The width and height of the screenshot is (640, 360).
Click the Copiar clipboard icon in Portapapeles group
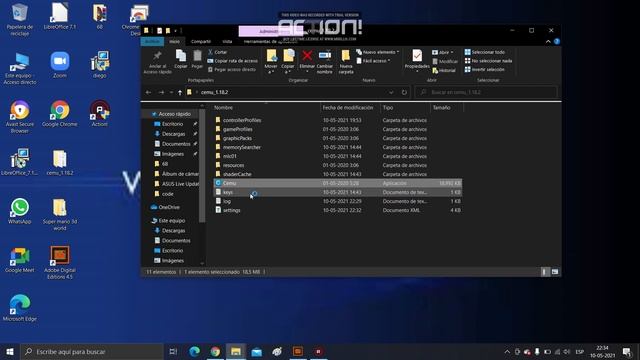[180, 56]
